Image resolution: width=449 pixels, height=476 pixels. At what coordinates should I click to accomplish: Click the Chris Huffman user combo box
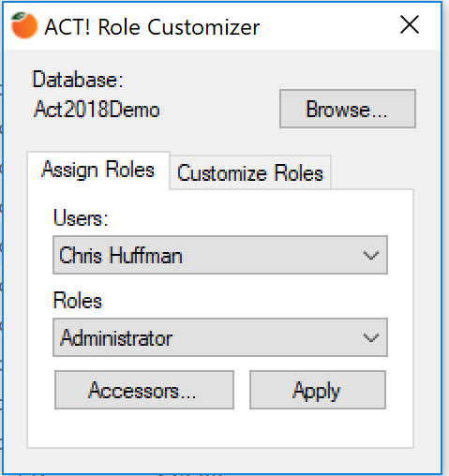(x=220, y=255)
